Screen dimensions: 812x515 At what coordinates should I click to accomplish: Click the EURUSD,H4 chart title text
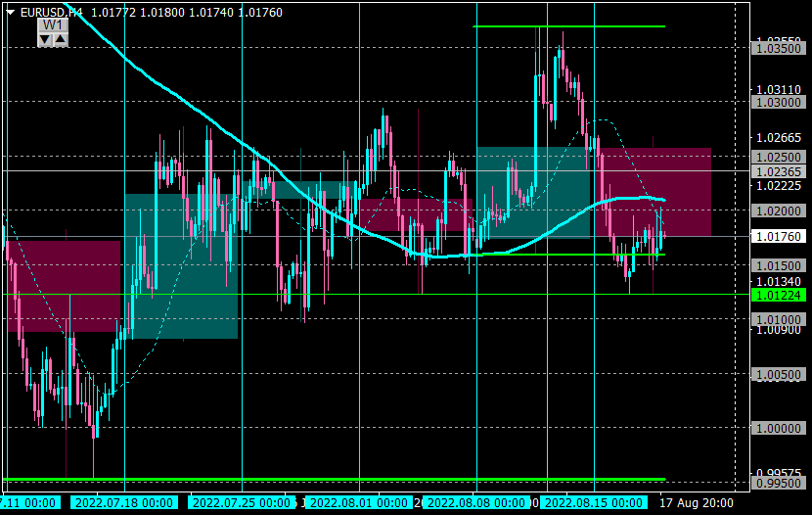click(51, 13)
